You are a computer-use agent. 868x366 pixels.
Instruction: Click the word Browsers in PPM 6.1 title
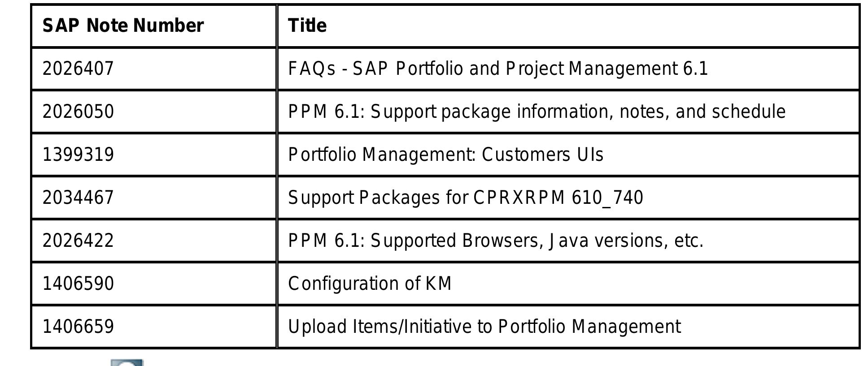[x=500, y=241]
